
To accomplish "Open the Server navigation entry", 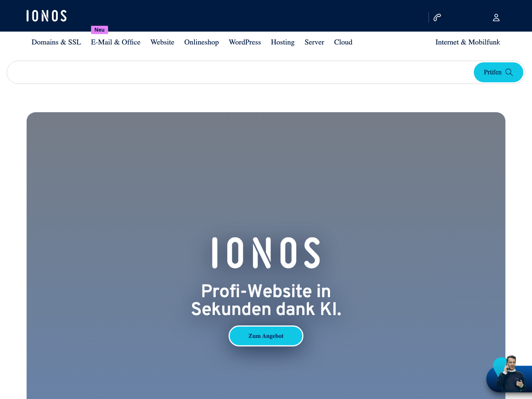I will pyautogui.click(x=314, y=42).
